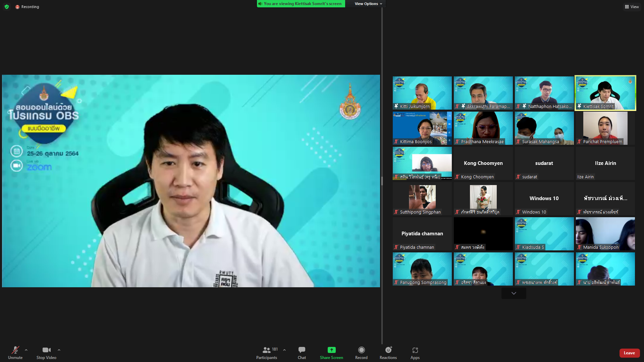The image size is (644, 362).
Task: Click the shared screen video of the presenter
Action: pos(191,181)
